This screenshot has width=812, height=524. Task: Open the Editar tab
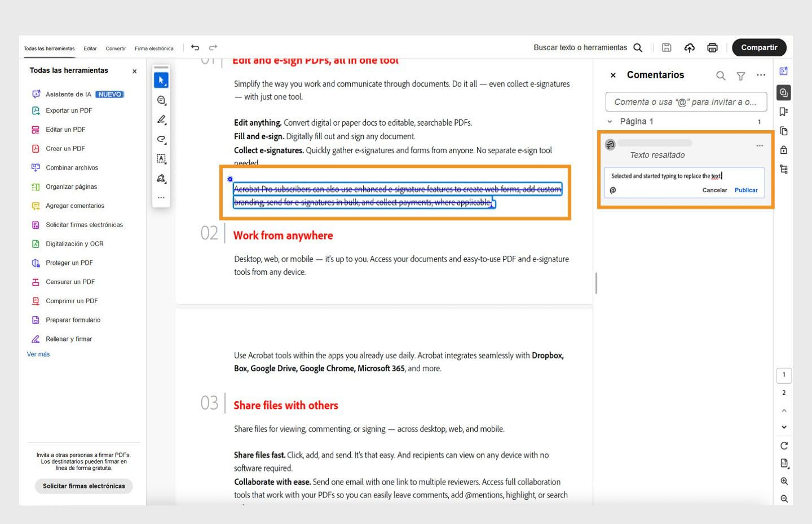[x=90, y=48]
